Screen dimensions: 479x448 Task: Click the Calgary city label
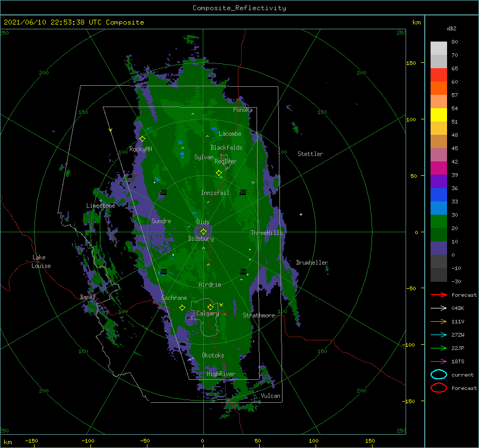[x=208, y=313]
